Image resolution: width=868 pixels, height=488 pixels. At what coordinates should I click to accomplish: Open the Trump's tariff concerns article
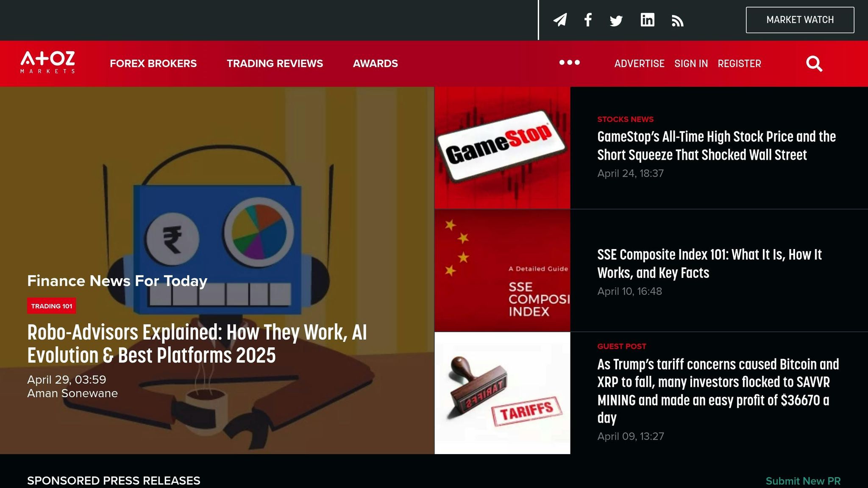coord(718,391)
